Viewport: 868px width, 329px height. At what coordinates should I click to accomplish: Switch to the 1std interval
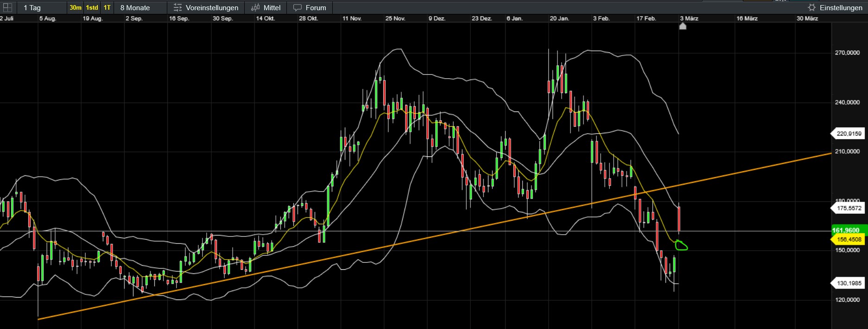click(92, 7)
